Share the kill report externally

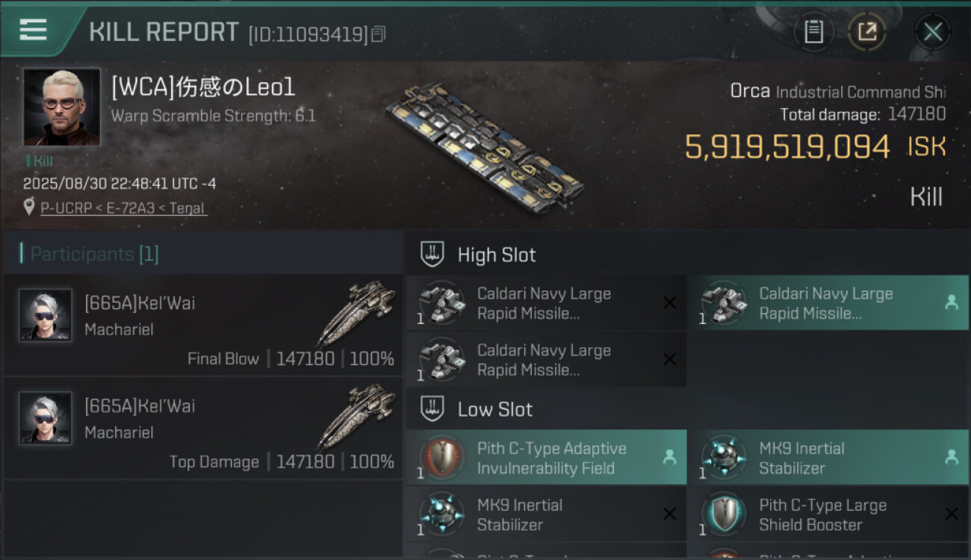pos(866,32)
